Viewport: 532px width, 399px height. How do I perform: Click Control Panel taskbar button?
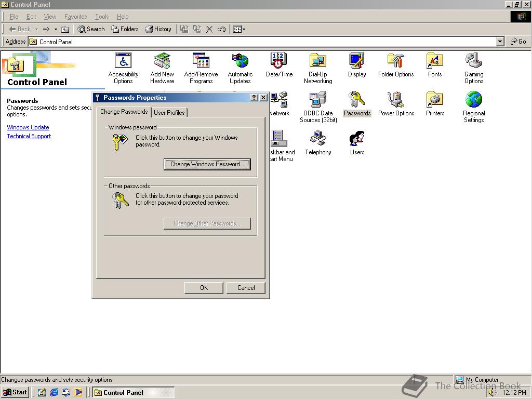tap(134, 393)
